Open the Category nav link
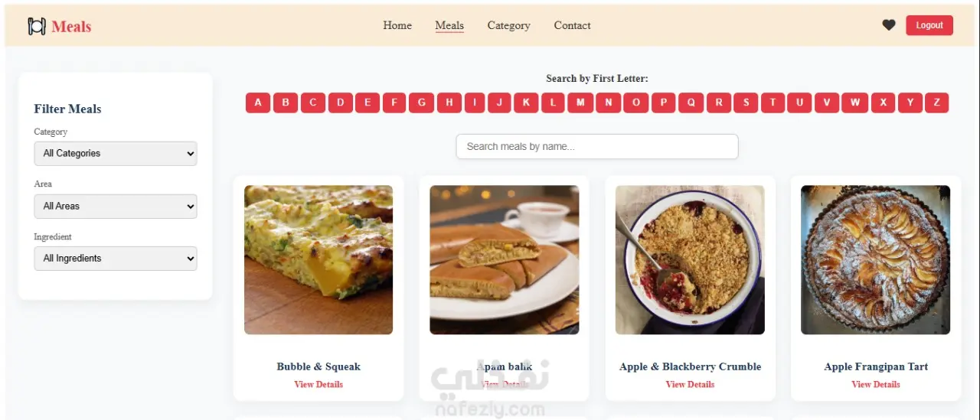This screenshot has height=420, width=980. pos(508,25)
